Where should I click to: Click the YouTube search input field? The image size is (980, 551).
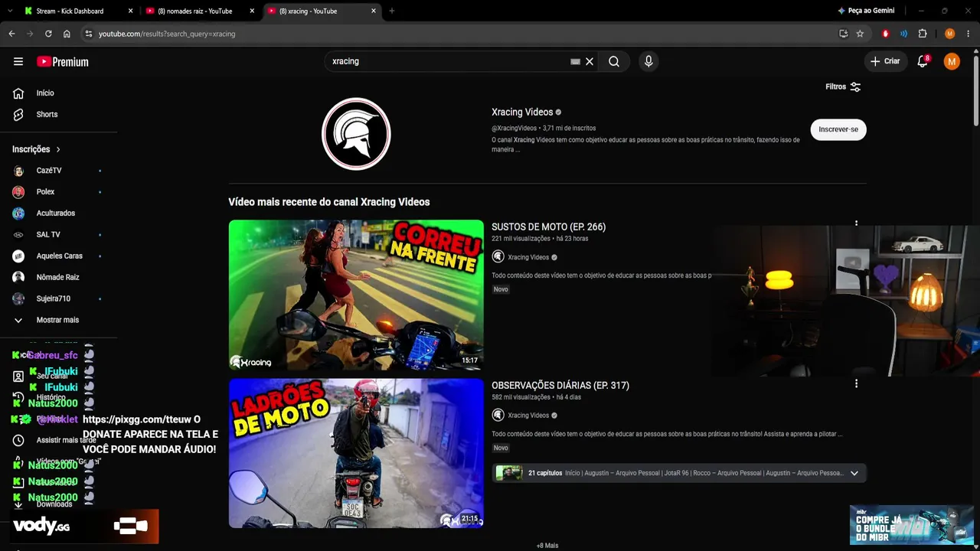coord(448,61)
